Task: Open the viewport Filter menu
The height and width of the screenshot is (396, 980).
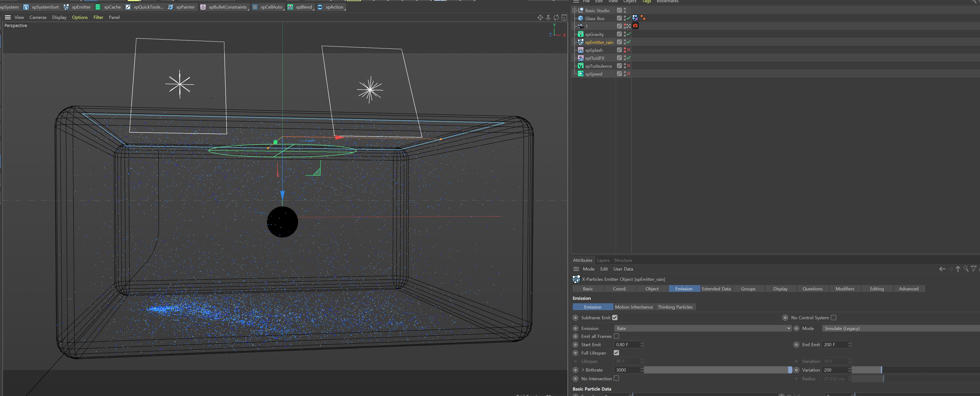Action: point(99,17)
